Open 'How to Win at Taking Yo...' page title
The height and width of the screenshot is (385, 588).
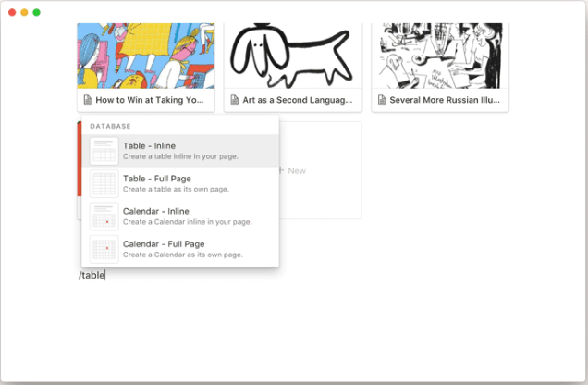click(150, 100)
